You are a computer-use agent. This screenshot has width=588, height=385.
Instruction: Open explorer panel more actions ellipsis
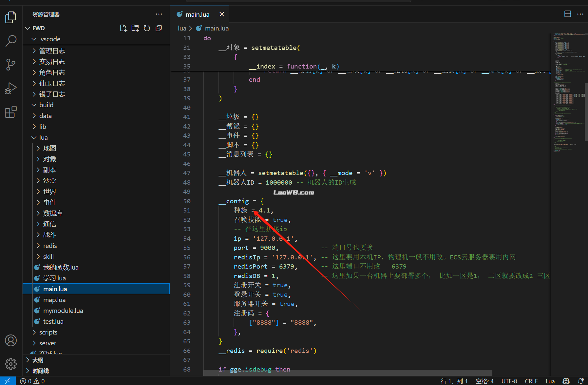click(159, 14)
